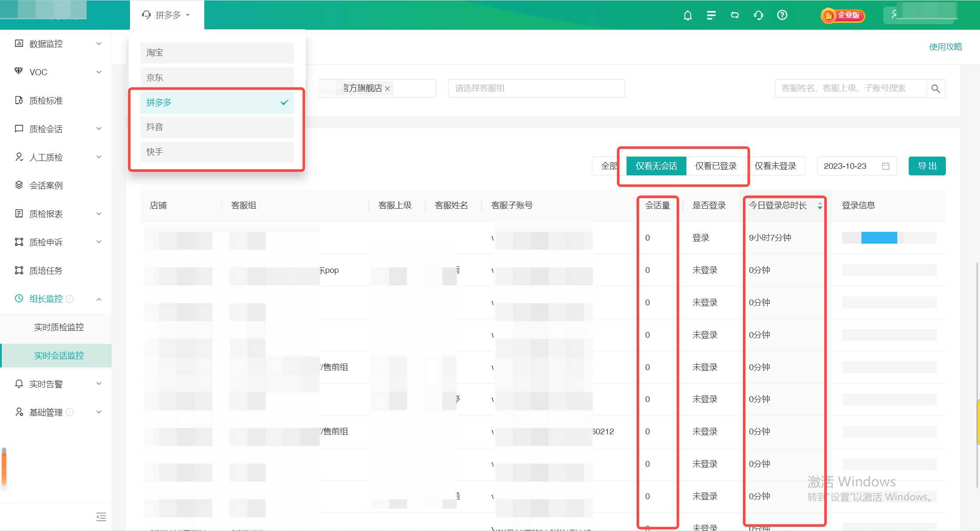980x531 pixels.
Task: Click the 质检会话 chat icon
Action: pos(19,129)
